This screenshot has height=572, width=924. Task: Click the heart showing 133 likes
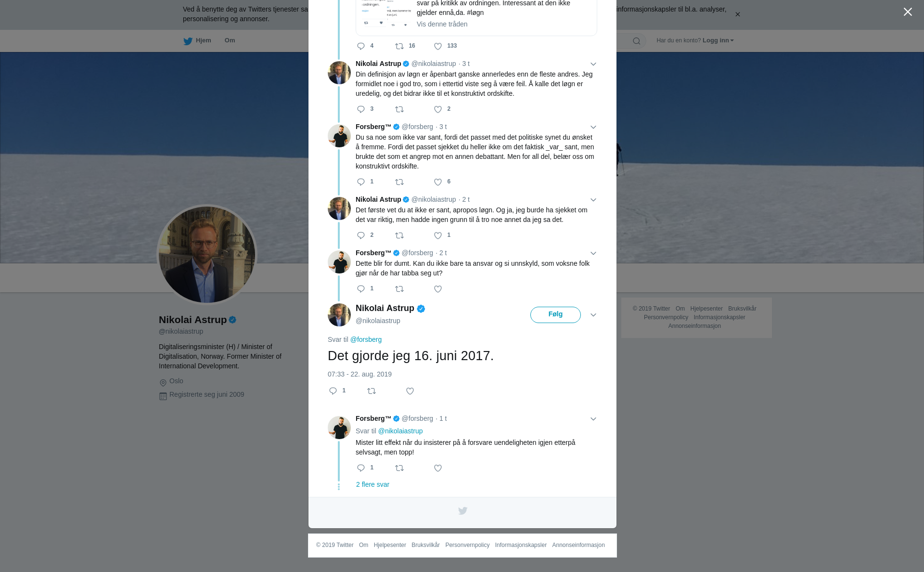click(x=438, y=46)
